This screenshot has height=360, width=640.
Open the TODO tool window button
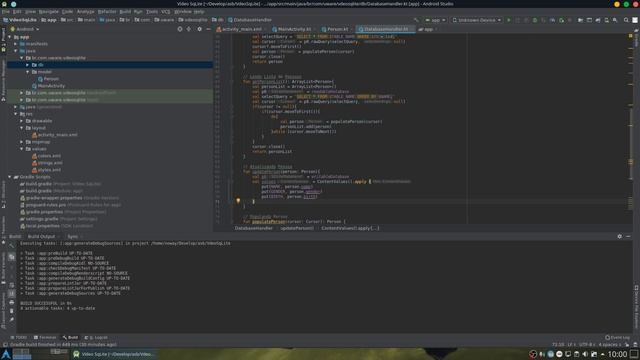click(x=19, y=338)
